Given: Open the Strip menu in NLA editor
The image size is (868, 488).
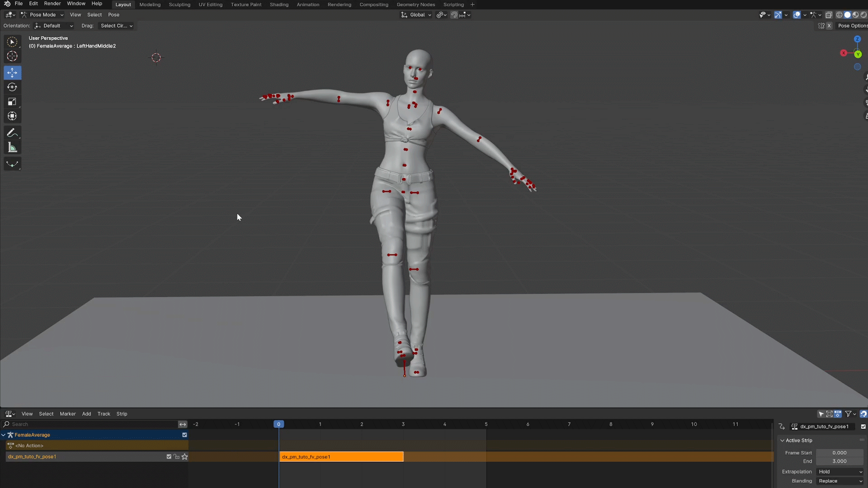Looking at the screenshot, I should (x=122, y=414).
